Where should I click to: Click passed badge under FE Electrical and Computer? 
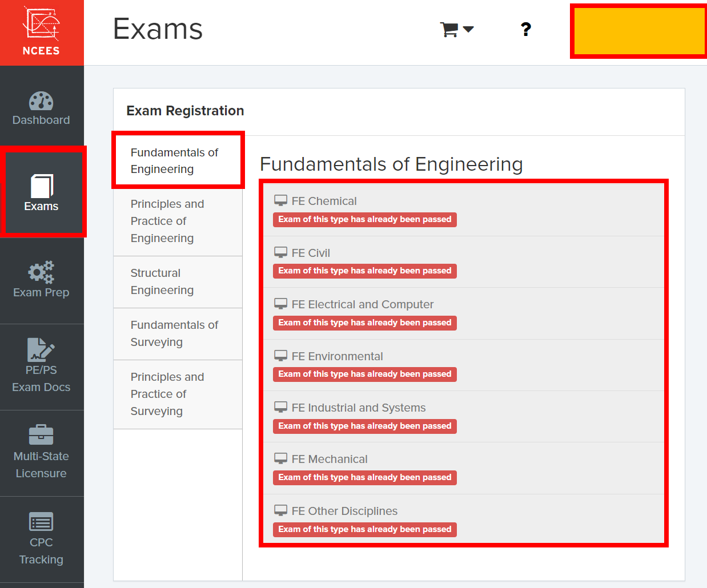pyautogui.click(x=365, y=323)
